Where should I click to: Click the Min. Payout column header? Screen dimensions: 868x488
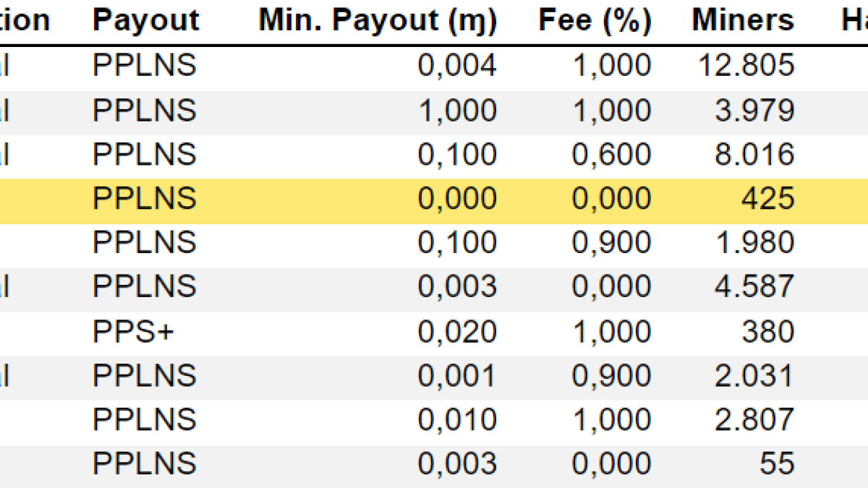click(x=378, y=20)
